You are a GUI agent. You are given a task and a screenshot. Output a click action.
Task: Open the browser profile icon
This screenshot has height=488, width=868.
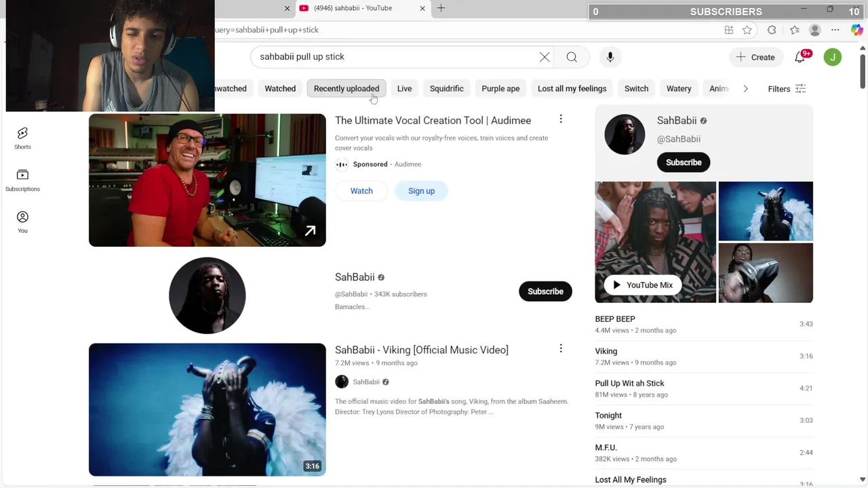coord(815,30)
